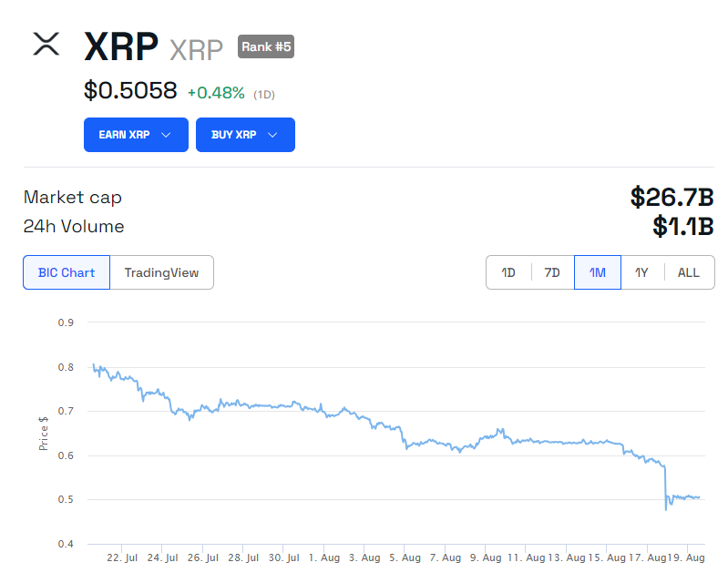Switch to the BIC Chart tab
Viewport: 728px width, 583px height.
(67, 272)
